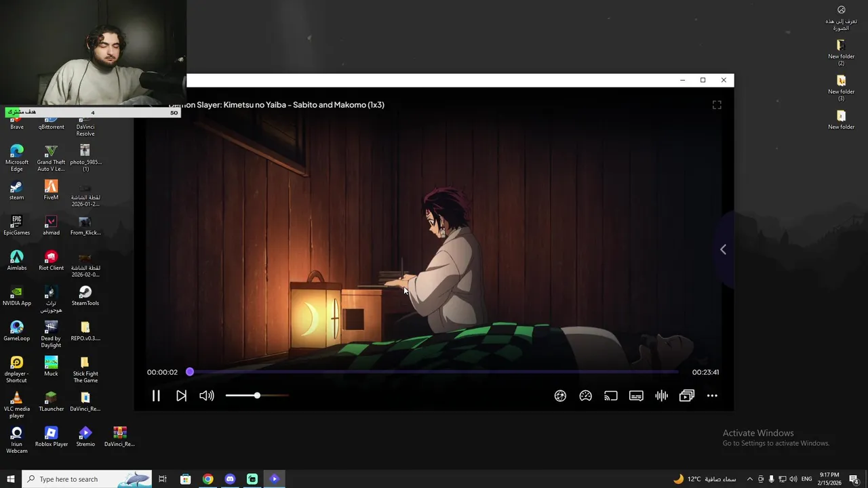The image size is (868, 488).
Task: Click the taskbar search box
Action: (x=87, y=479)
